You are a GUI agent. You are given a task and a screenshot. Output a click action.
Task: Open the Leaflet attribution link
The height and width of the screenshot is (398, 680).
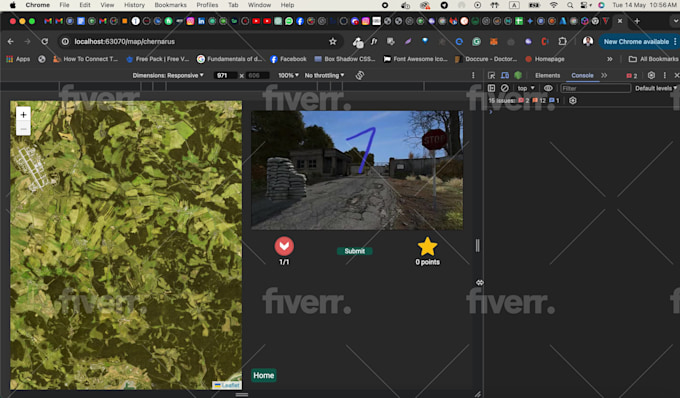(x=227, y=385)
